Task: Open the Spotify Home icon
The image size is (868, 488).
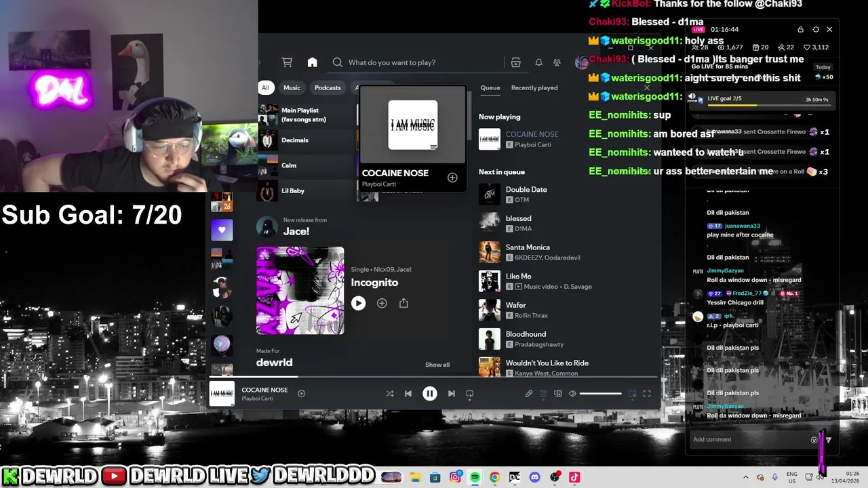Action: [x=312, y=62]
